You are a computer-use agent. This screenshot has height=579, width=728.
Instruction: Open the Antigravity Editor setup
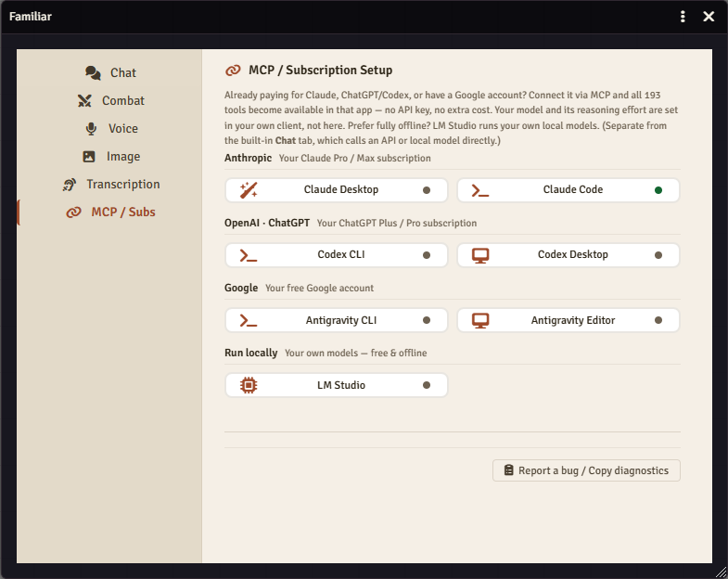tap(568, 320)
